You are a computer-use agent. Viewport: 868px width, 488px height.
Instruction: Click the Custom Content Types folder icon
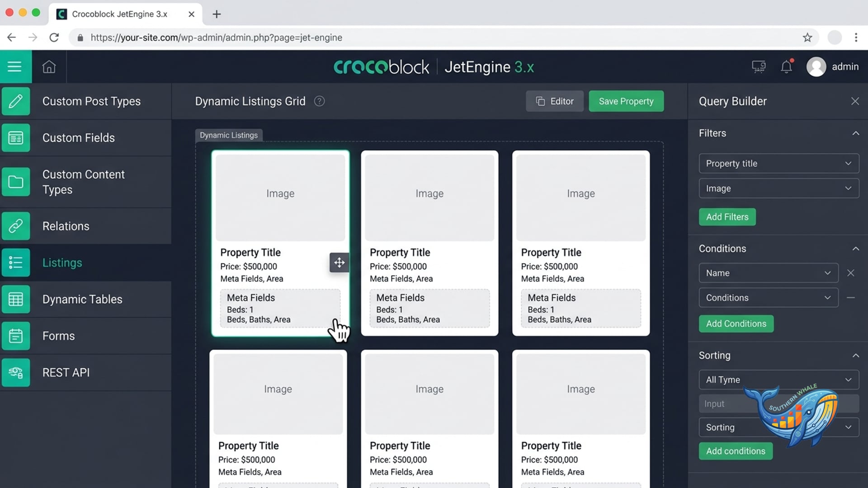point(16,182)
